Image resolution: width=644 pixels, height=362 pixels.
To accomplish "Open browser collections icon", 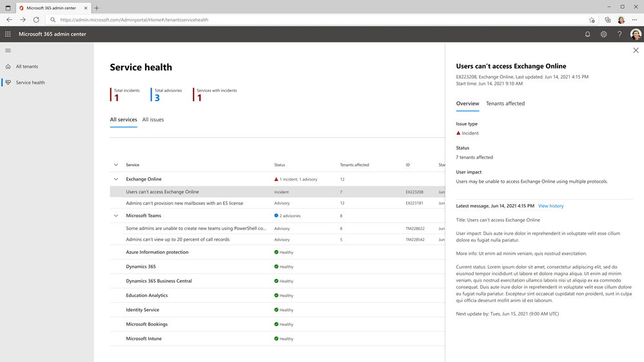I will click(607, 20).
